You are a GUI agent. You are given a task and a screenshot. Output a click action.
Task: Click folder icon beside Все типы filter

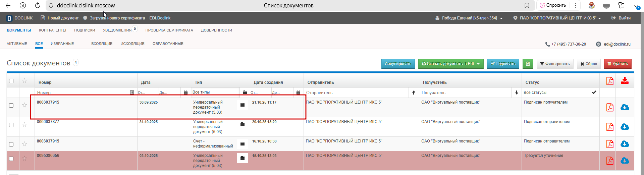(245, 92)
